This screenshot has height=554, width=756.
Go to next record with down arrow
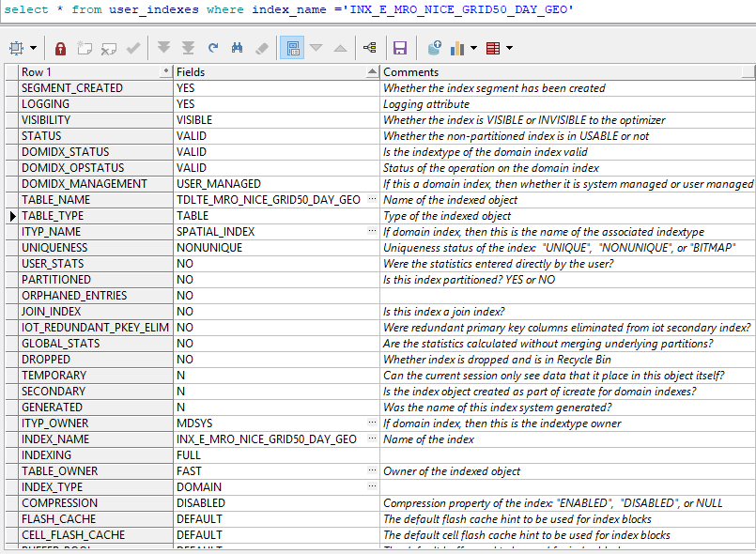coord(316,48)
